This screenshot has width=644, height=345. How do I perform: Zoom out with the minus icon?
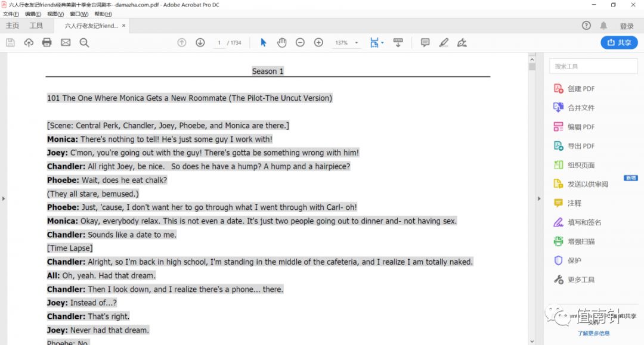coord(300,43)
